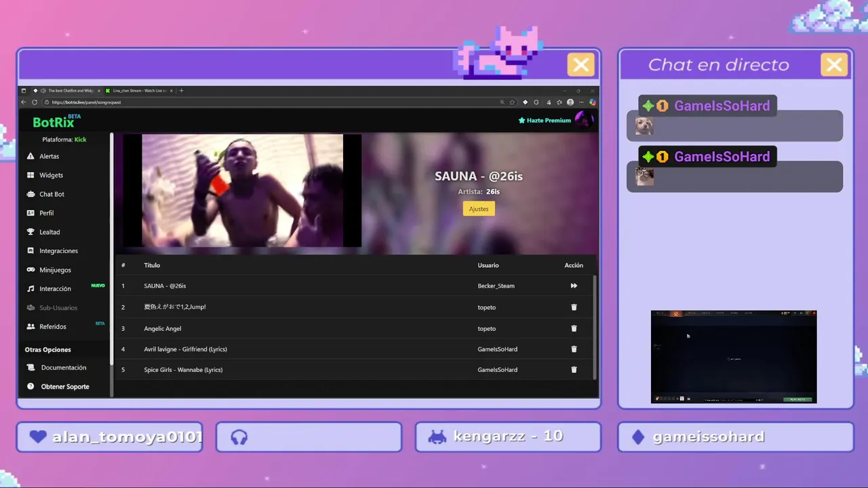The image size is (868, 488).
Task: Click the second GameIsSoHard chat name
Action: pos(722,157)
